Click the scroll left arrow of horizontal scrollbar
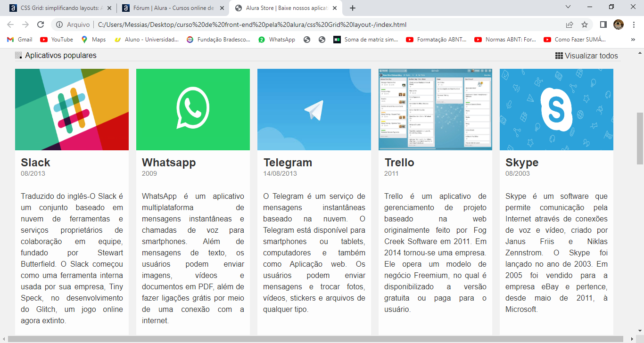 [4, 339]
